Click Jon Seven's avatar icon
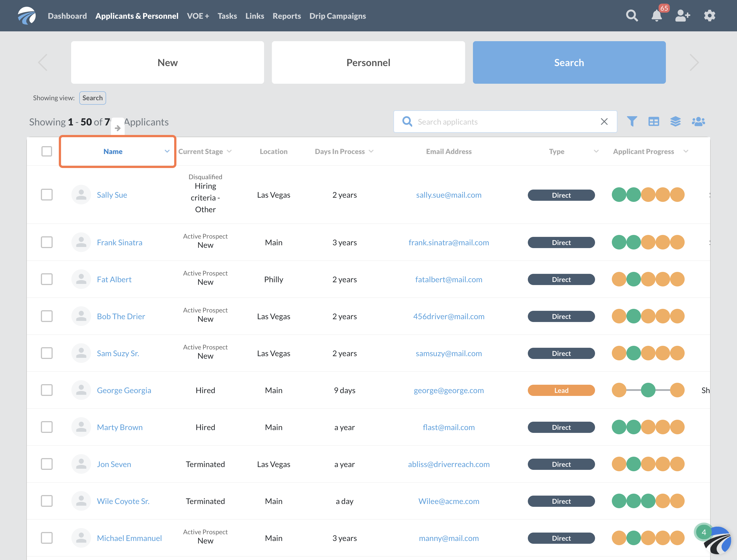 coord(81,464)
